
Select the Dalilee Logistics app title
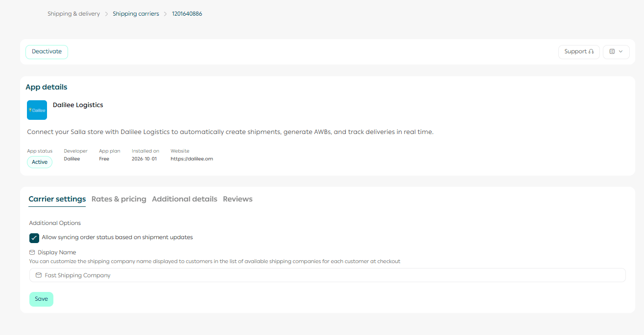click(78, 105)
